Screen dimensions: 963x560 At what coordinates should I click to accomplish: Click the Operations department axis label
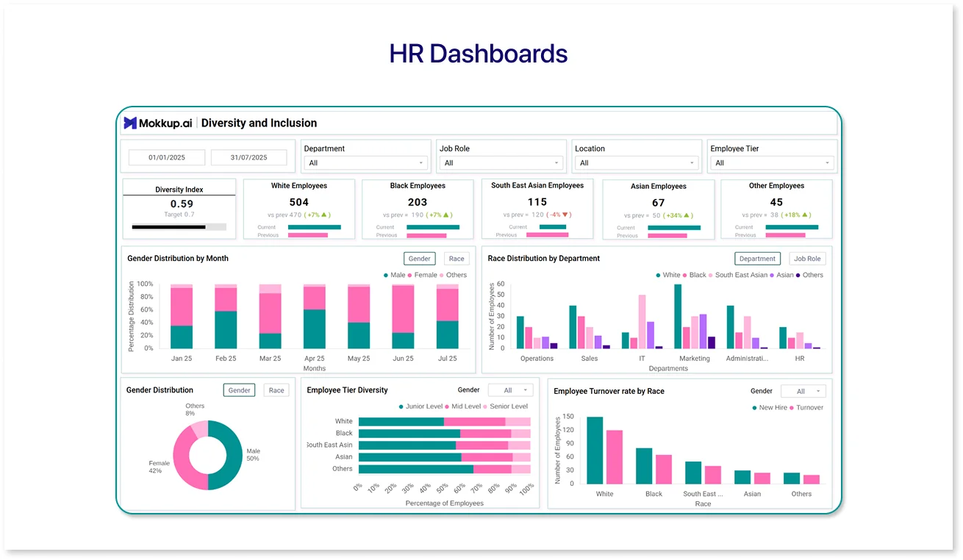[x=537, y=359]
